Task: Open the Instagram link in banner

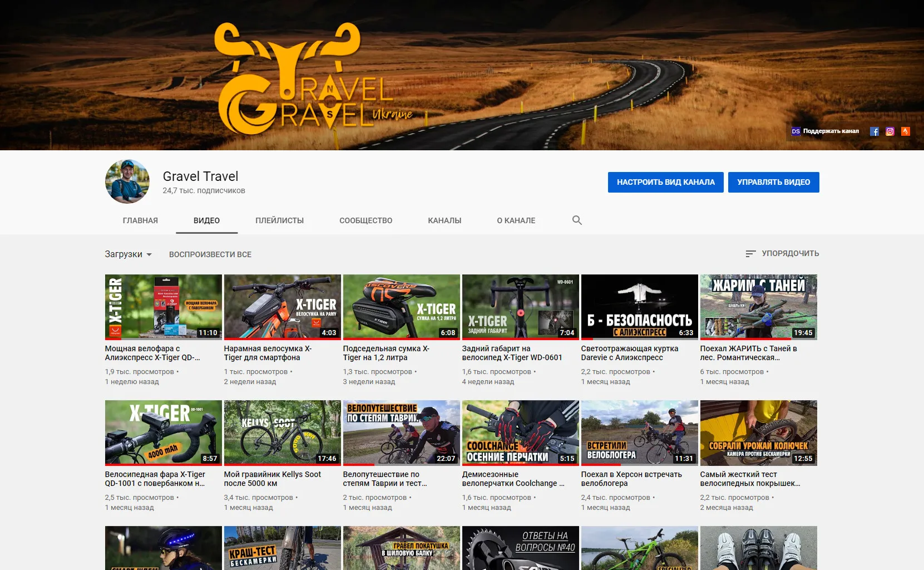Action: tap(890, 131)
